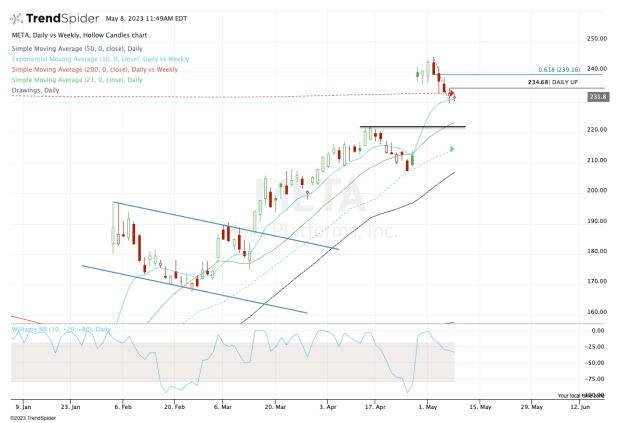620x423 pixels.
Task: Click the 3. Apr date label
Action: [328, 407]
